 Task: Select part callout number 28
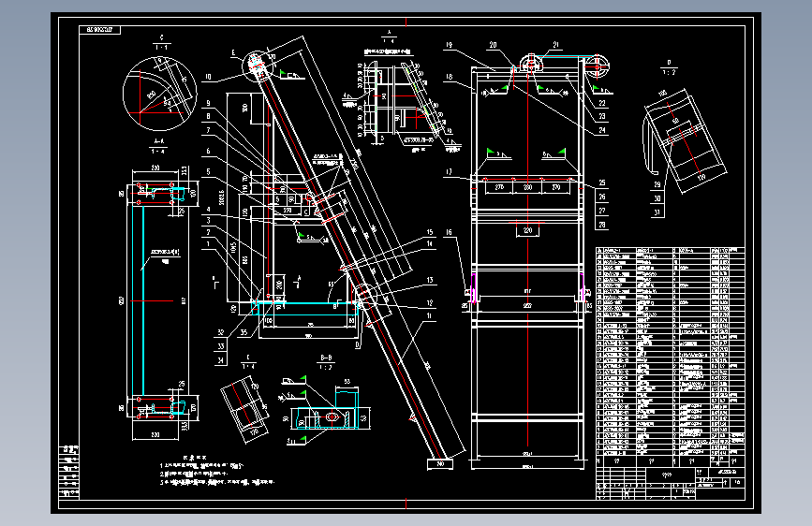click(602, 225)
